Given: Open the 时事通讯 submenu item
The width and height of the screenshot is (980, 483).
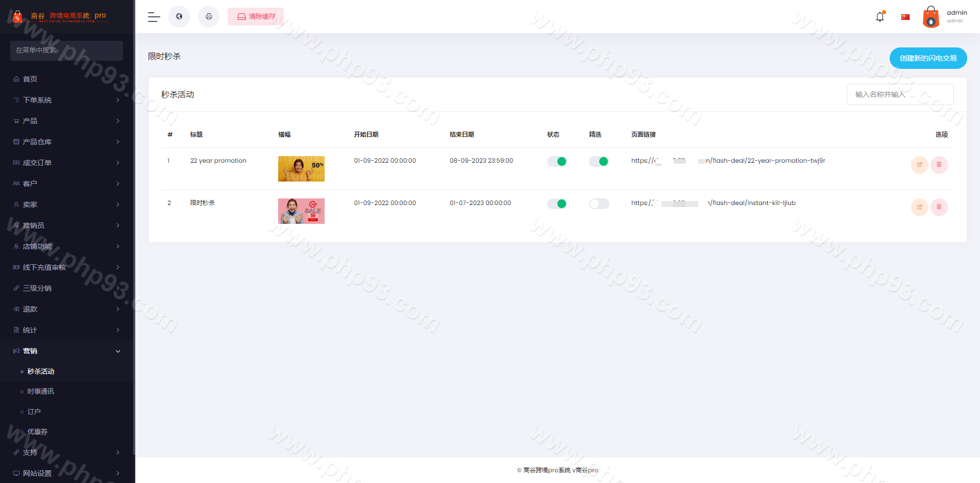Looking at the screenshot, I should pyautogui.click(x=41, y=391).
